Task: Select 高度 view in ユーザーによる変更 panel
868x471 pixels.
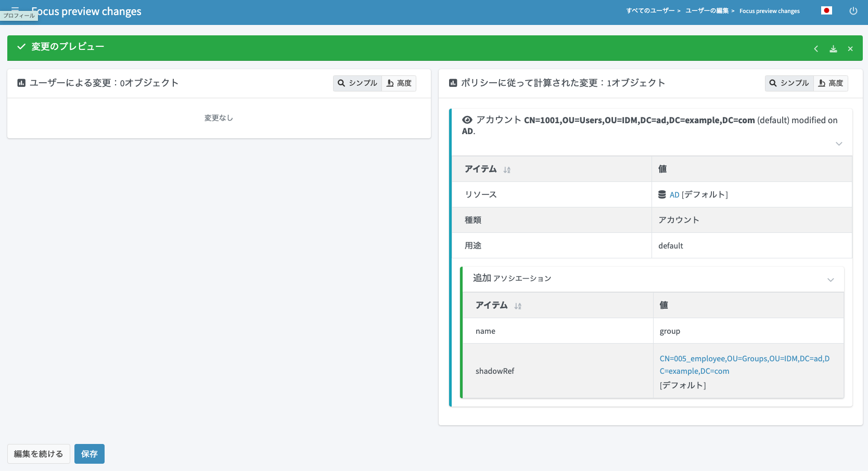Action: [x=399, y=83]
